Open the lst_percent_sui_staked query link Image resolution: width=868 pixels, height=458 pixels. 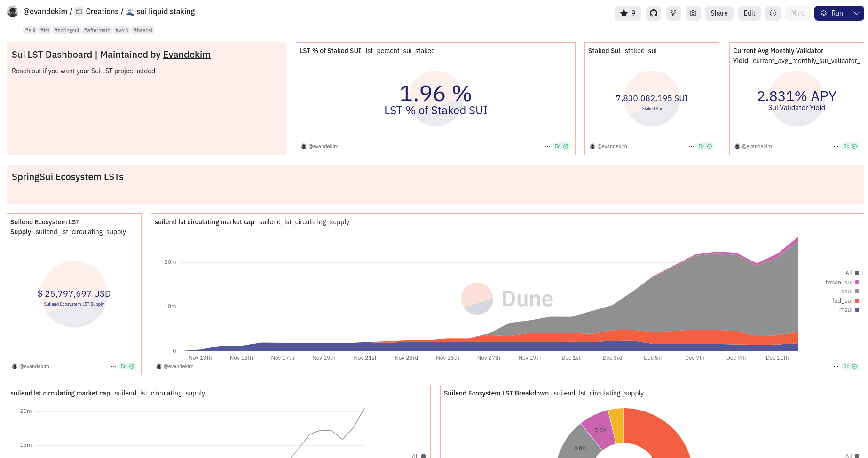pos(400,51)
